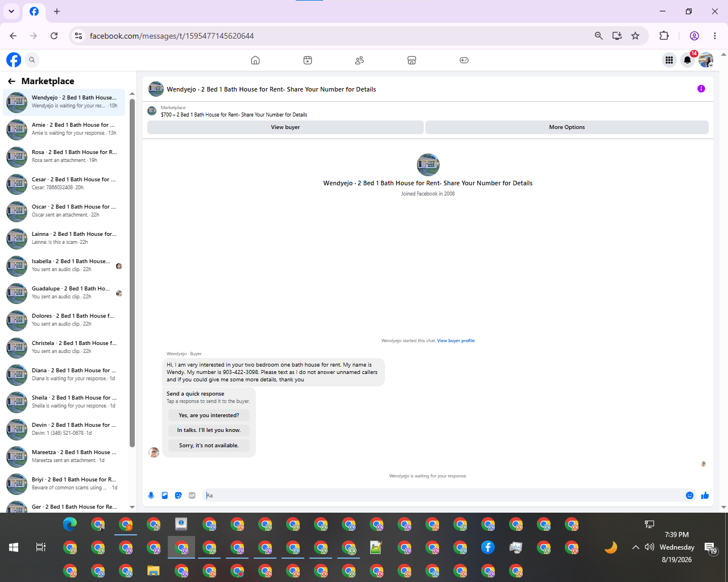
Task: Open the Marketplace storefront icon in top navigation
Action: point(412,60)
